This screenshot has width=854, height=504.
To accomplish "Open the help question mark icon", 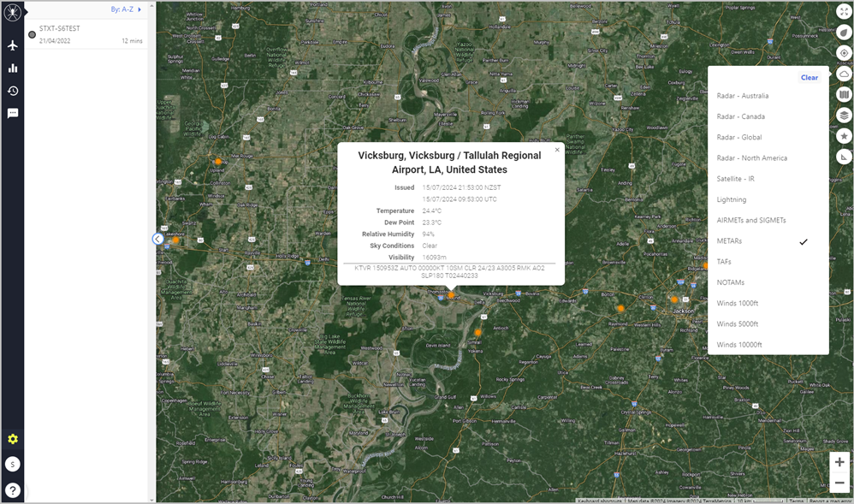I will [x=13, y=489].
